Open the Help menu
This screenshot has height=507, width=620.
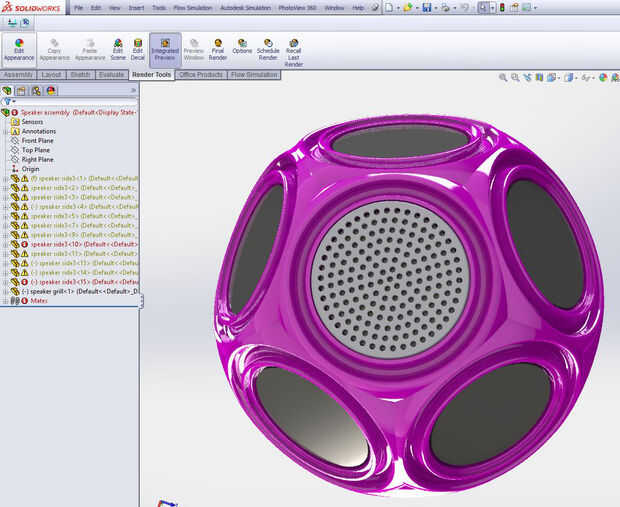click(x=358, y=8)
